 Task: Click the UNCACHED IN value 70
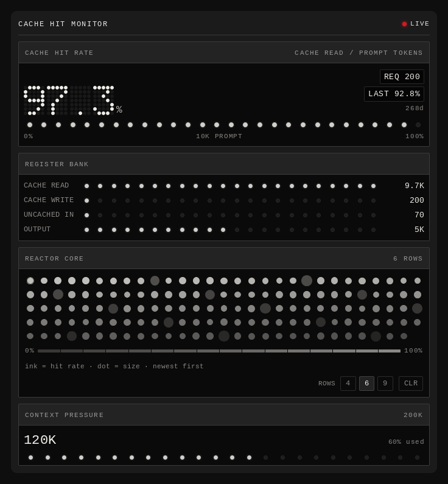[419, 215]
